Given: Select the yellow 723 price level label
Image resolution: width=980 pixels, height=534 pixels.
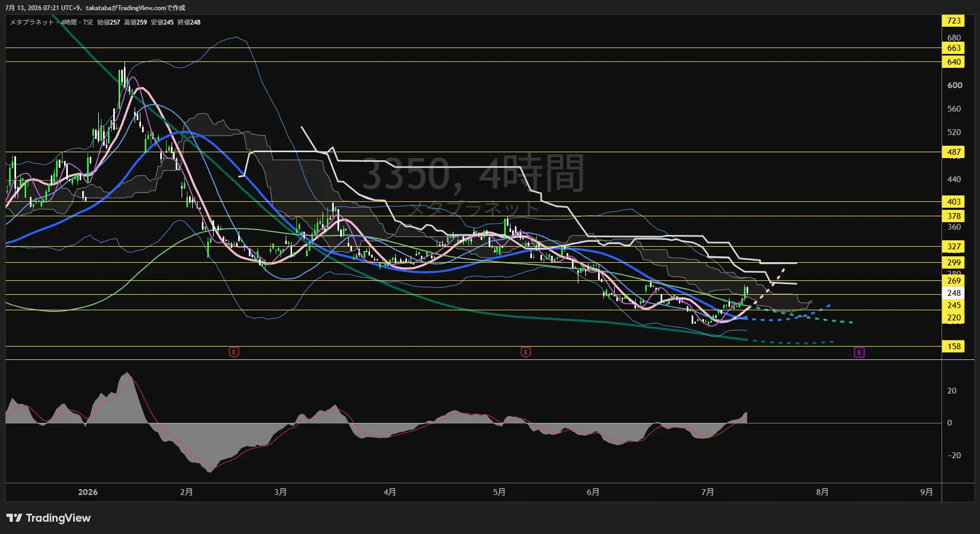Looking at the screenshot, I should [954, 21].
